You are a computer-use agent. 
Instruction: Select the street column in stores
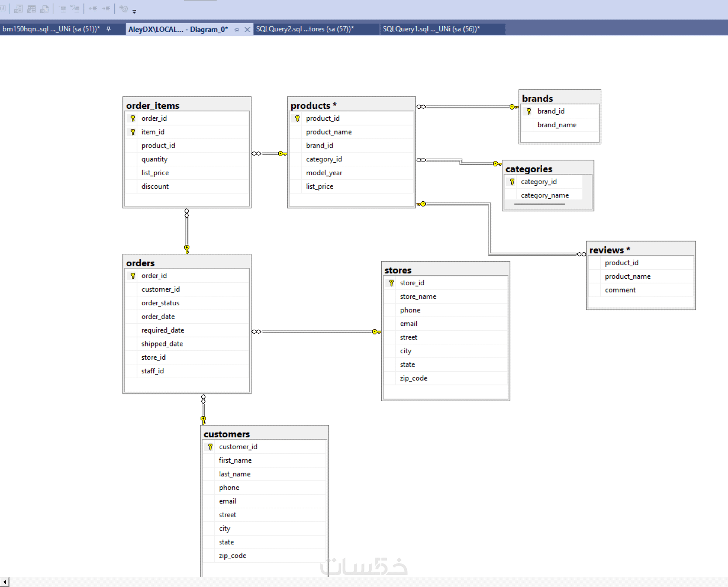pos(445,337)
